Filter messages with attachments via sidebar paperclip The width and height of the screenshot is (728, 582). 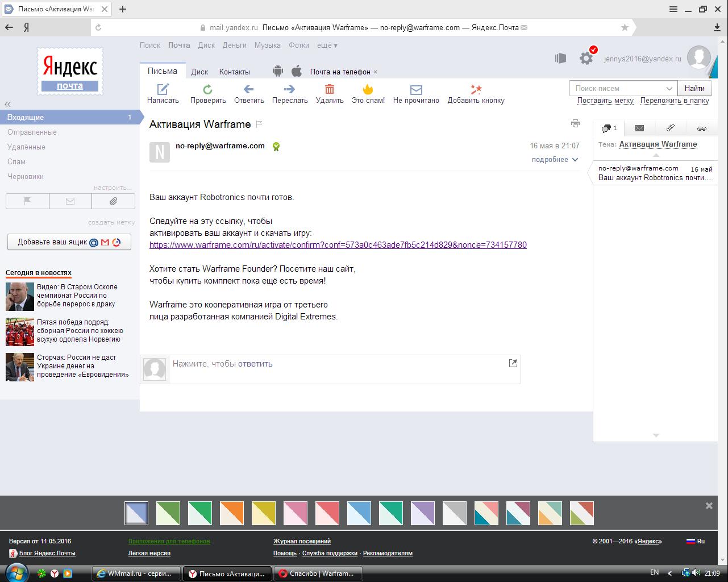(113, 201)
